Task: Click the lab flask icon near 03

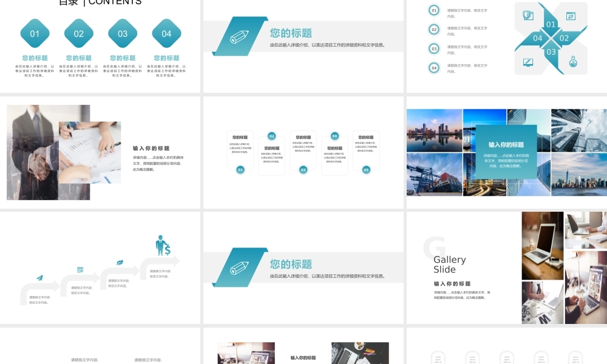Action: click(573, 61)
